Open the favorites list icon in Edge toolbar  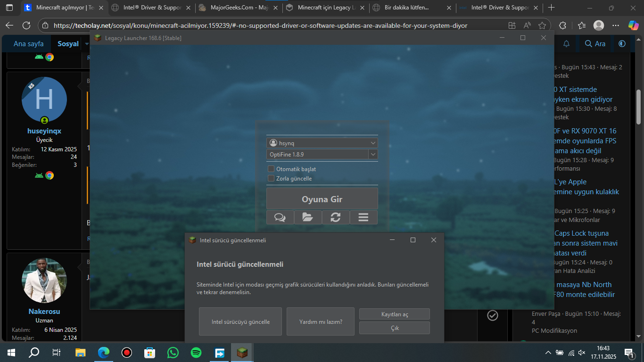(581, 25)
